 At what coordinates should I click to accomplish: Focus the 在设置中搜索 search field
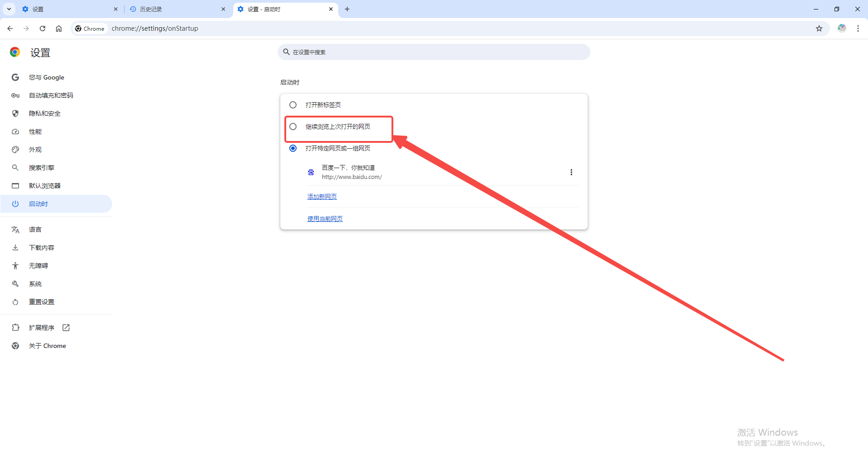[x=434, y=52]
